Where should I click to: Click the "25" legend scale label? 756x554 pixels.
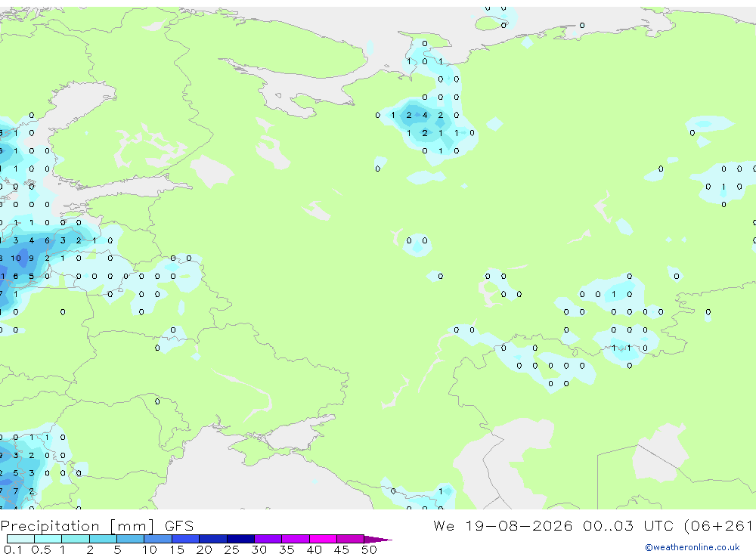[231, 549]
